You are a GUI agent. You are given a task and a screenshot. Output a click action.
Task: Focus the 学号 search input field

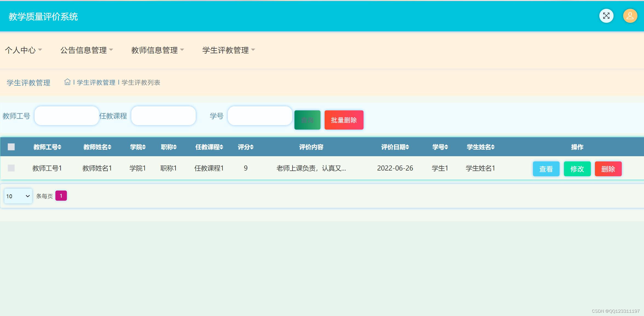point(260,116)
